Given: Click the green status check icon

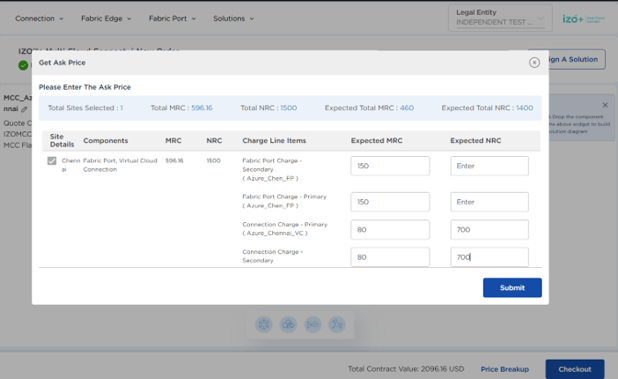Looking at the screenshot, I should (x=23, y=65).
